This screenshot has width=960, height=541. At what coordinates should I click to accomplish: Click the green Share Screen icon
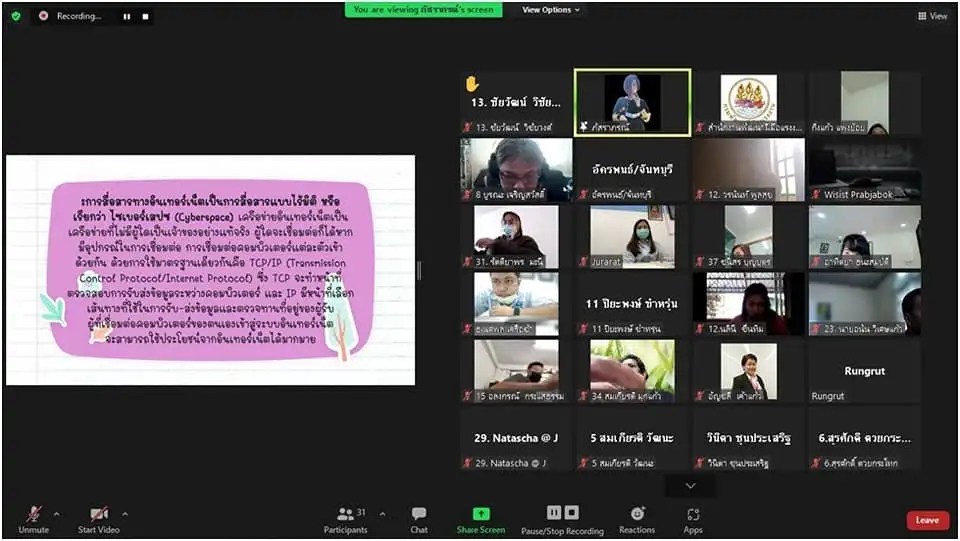coord(481,514)
